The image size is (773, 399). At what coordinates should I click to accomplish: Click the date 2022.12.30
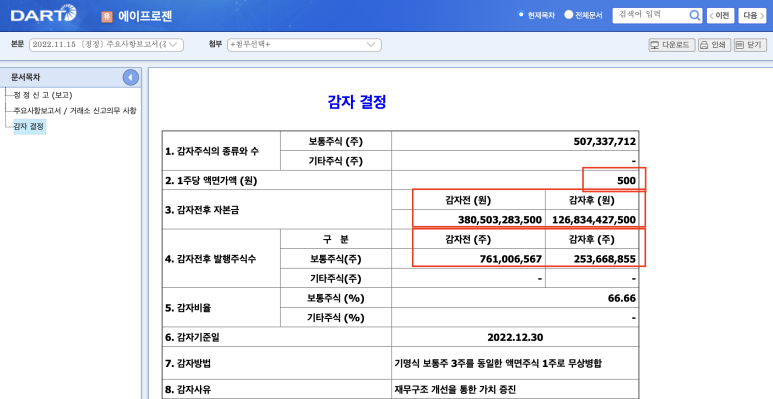click(x=515, y=337)
